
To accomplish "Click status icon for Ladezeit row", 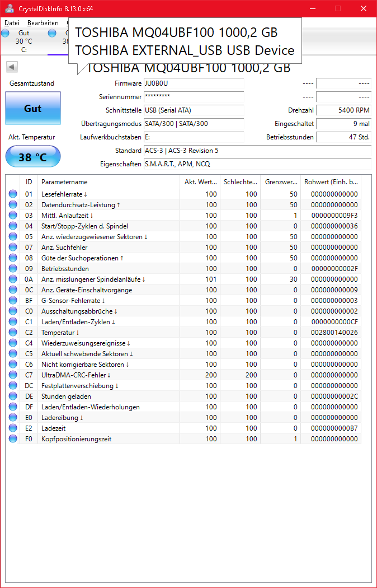I will point(13,428).
